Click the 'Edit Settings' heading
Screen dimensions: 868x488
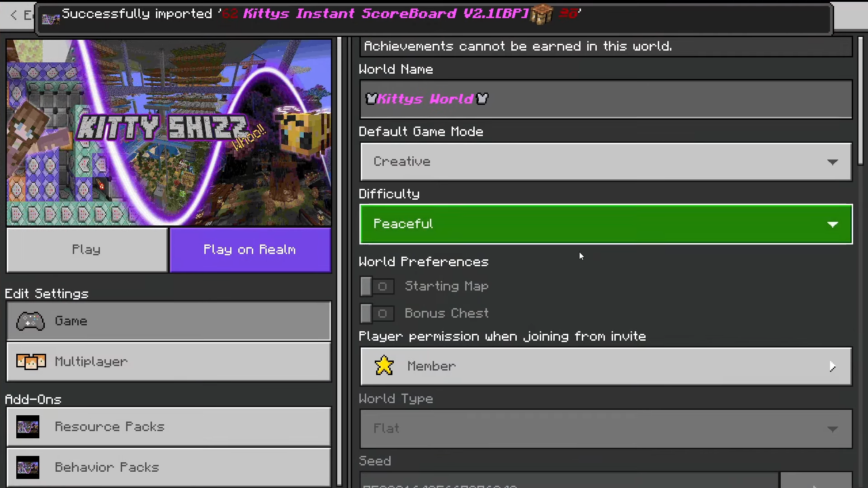[x=47, y=294]
